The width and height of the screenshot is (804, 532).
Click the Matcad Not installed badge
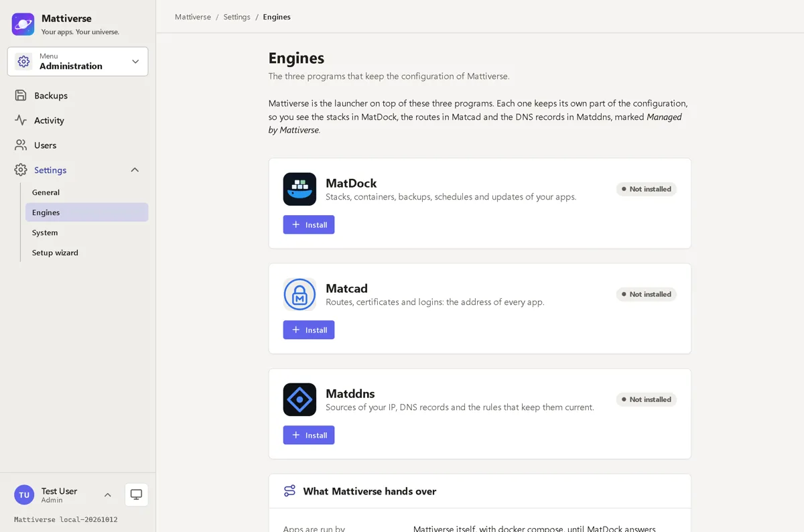647,294
